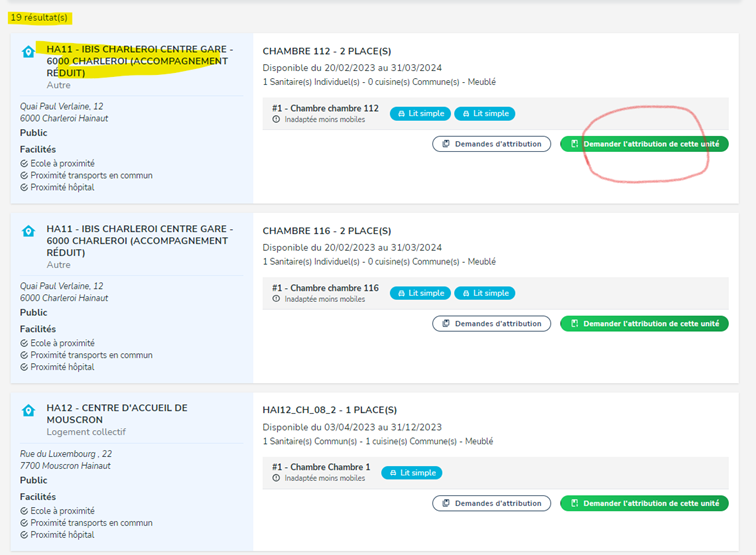Click second Lit simple badge in Chambre 112
The height and width of the screenshot is (555, 756).
pos(485,113)
